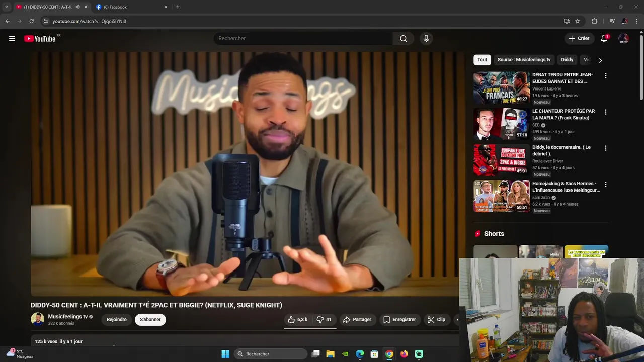Open the media controls icon

point(612,21)
